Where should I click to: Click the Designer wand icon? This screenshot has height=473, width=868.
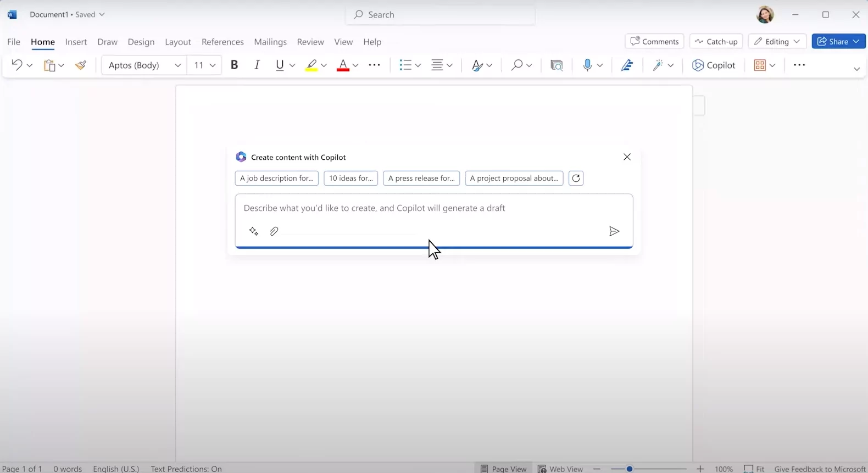pyautogui.click(x=657, y=65)
